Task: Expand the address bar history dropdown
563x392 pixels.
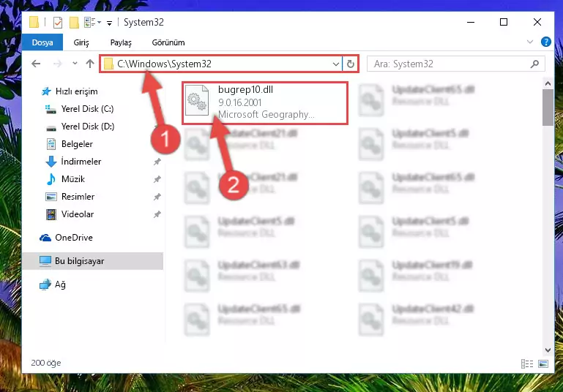Action: [x=336, y=64]
